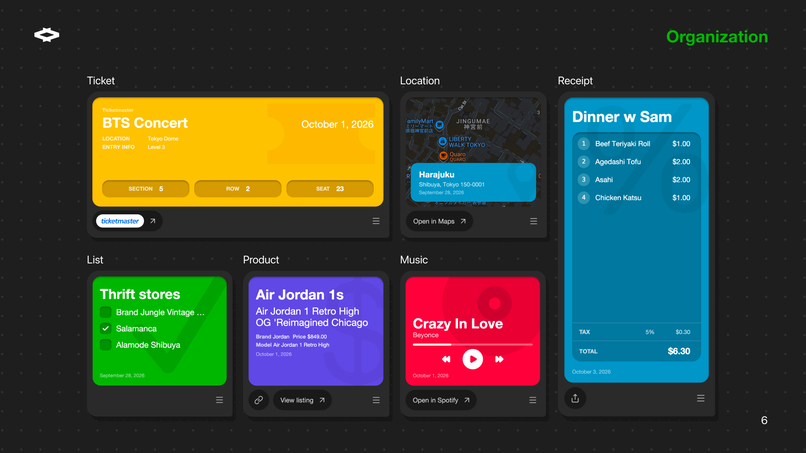Click the Dinner w Sam title
806x453 pixels.
click(622, 117)
